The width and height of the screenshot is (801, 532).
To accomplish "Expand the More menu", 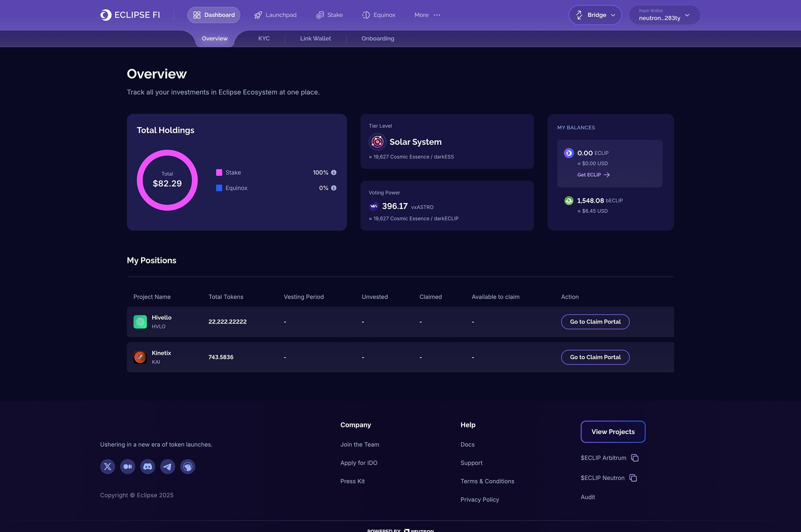I will [427, 15].
